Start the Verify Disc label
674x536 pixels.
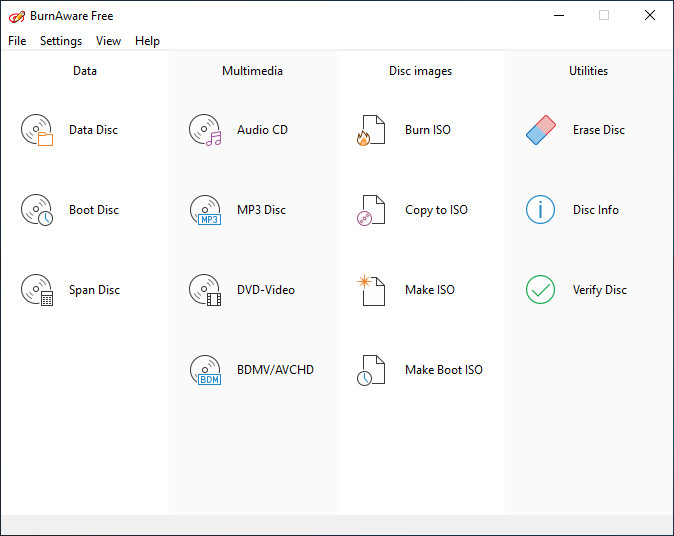pos(600,290)
